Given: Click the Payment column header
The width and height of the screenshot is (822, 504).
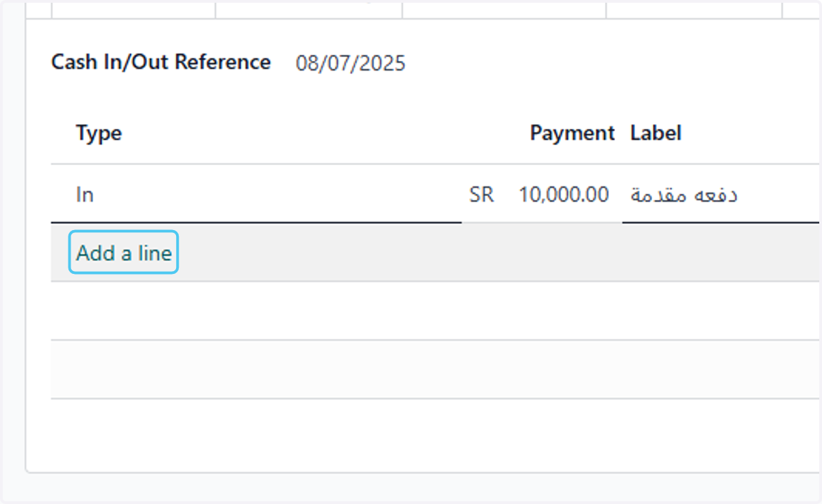Looking at the screenshot, I should pyautogui.click(x=572, y=133).
